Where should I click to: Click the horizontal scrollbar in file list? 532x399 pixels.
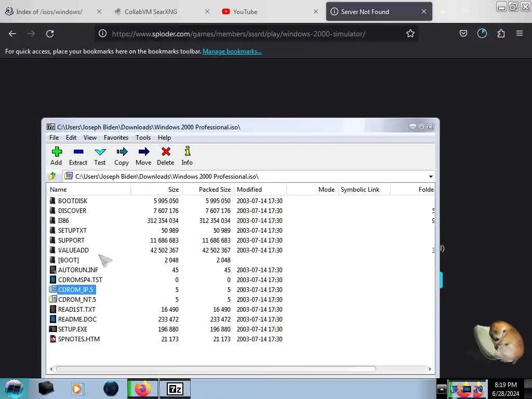pos(216,369)
